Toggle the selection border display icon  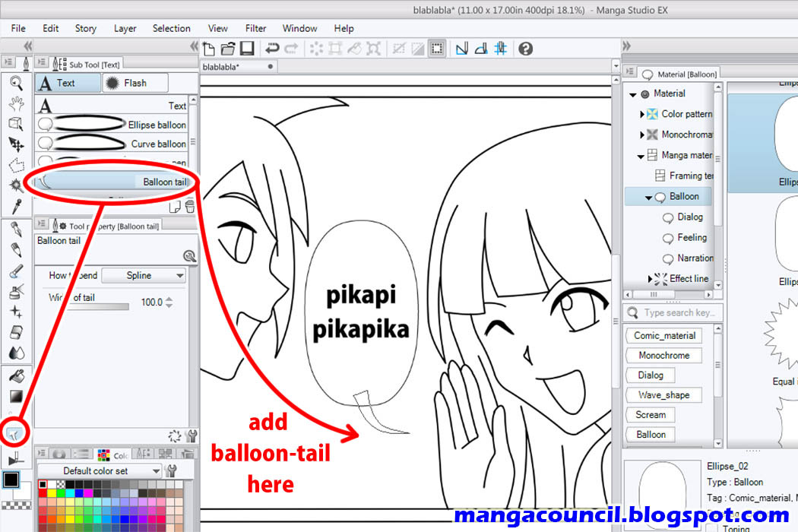coord(437,49)
